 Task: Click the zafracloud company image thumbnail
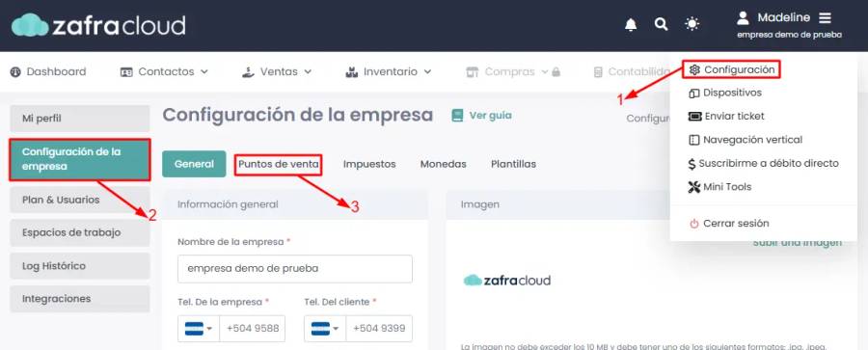507,281
